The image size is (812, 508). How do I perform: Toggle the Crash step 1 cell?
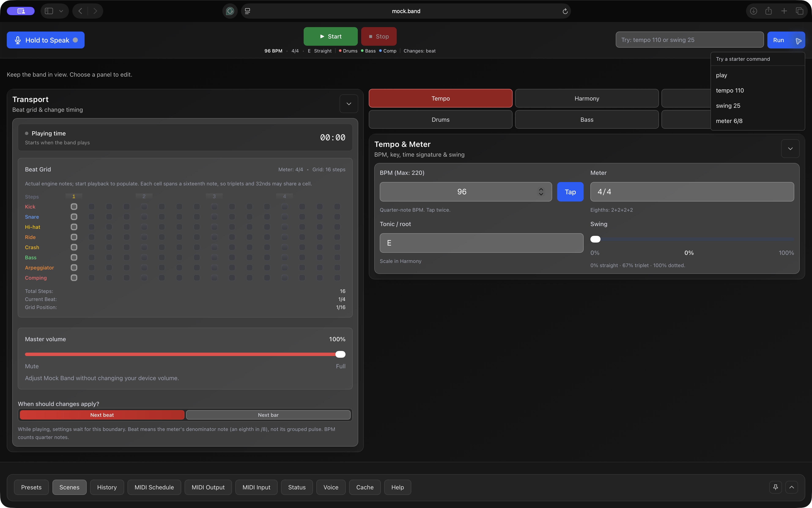[74, 247]
